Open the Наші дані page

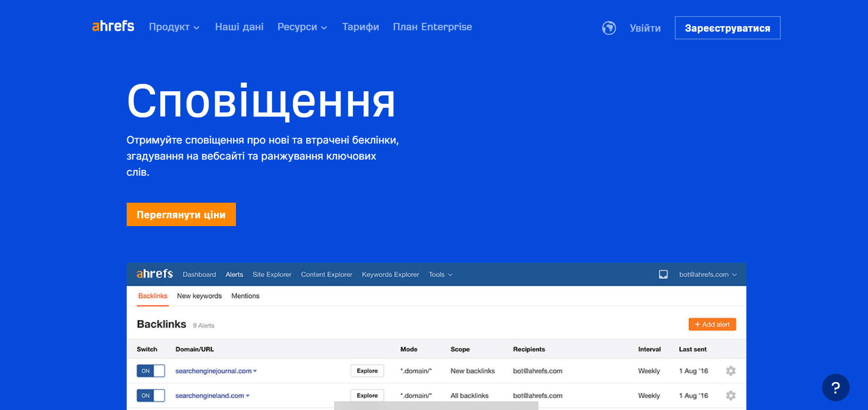click(x=239, y=27)
